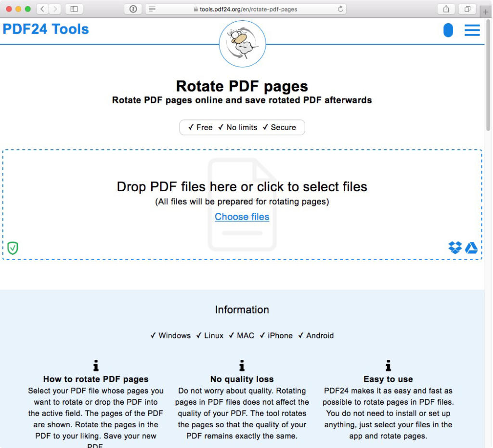
Task: Click the 'Easy to use' title
Action: tap(389, 379)
